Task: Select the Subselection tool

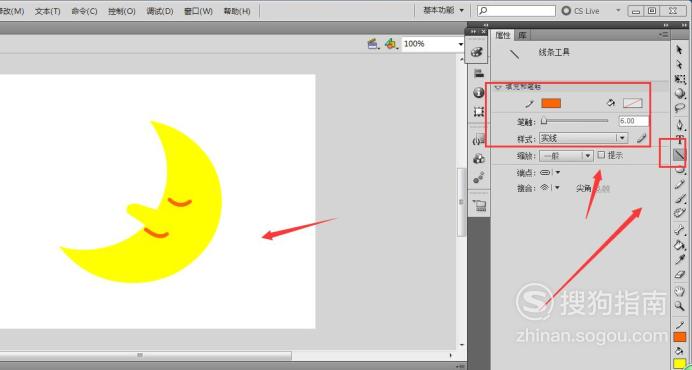Action: 680,64
